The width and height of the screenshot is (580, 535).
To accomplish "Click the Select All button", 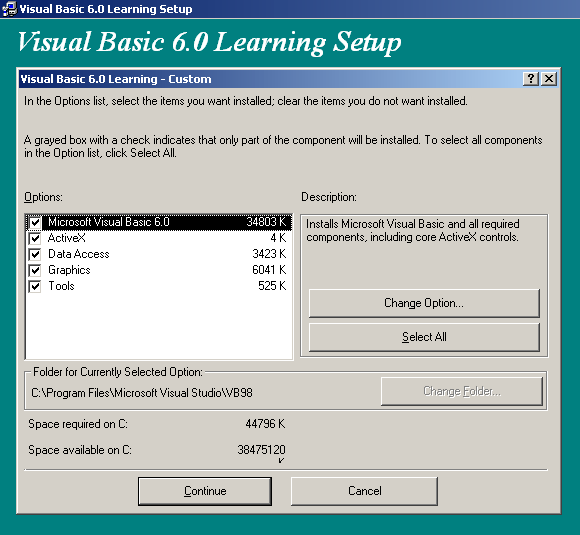I will click(424, 337).
